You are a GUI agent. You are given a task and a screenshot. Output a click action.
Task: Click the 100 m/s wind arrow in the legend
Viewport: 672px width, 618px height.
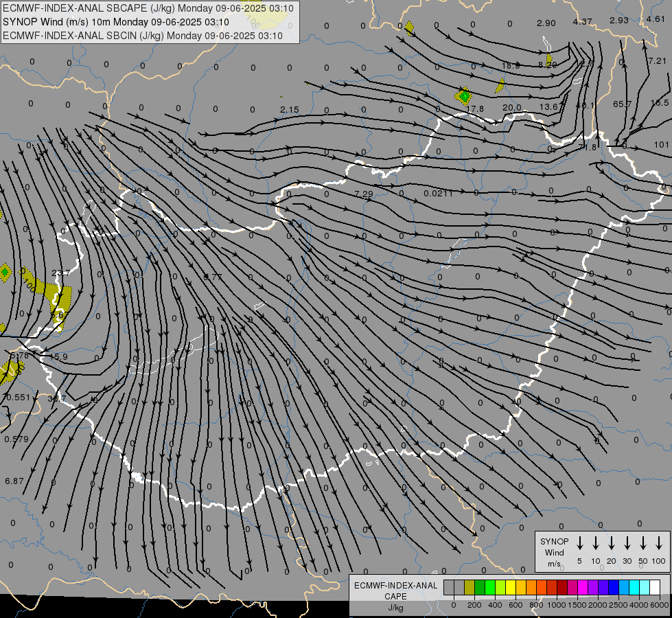[659, 543]
